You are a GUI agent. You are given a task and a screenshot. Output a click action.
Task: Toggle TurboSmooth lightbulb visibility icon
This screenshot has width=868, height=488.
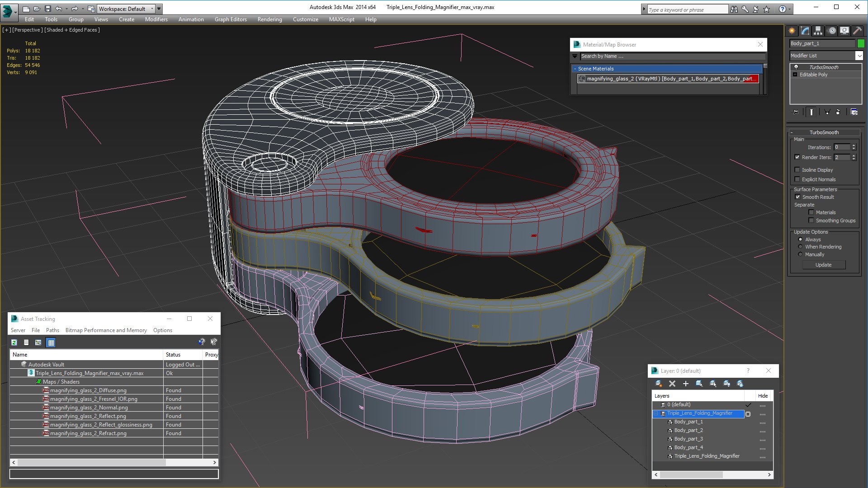click(796, 67)
